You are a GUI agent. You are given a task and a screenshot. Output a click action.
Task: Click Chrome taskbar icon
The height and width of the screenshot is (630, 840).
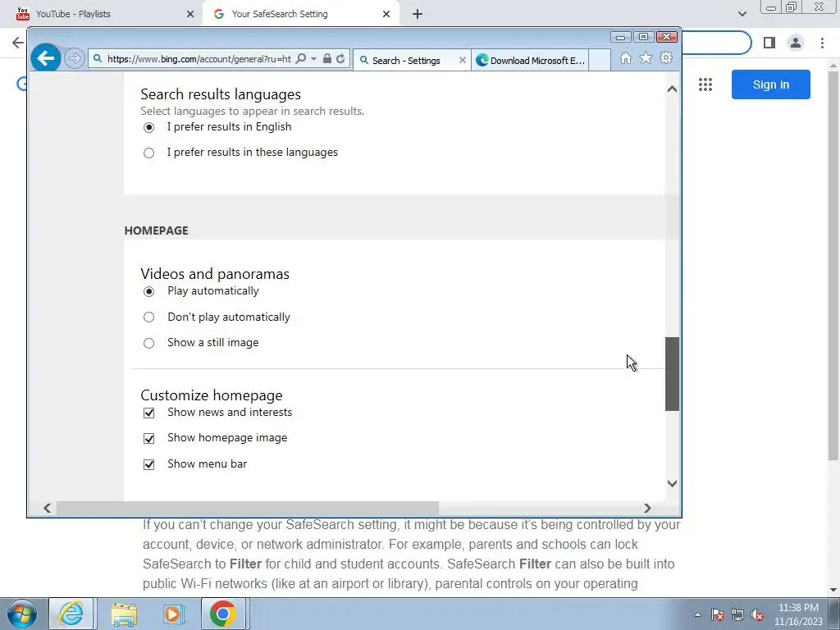(223, 614)
